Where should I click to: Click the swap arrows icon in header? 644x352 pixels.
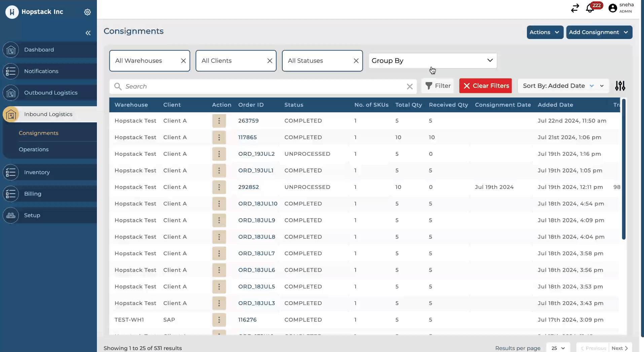click(x=575, y=8)
